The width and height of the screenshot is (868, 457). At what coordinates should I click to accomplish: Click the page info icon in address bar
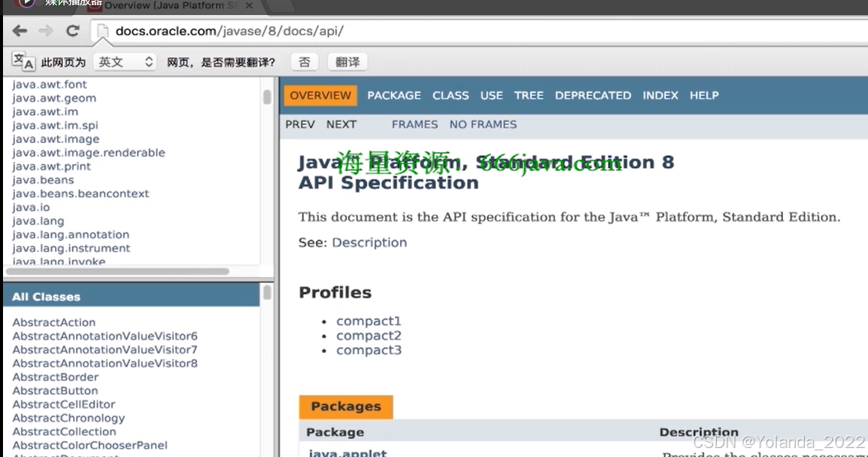click(x=103, y=31)
